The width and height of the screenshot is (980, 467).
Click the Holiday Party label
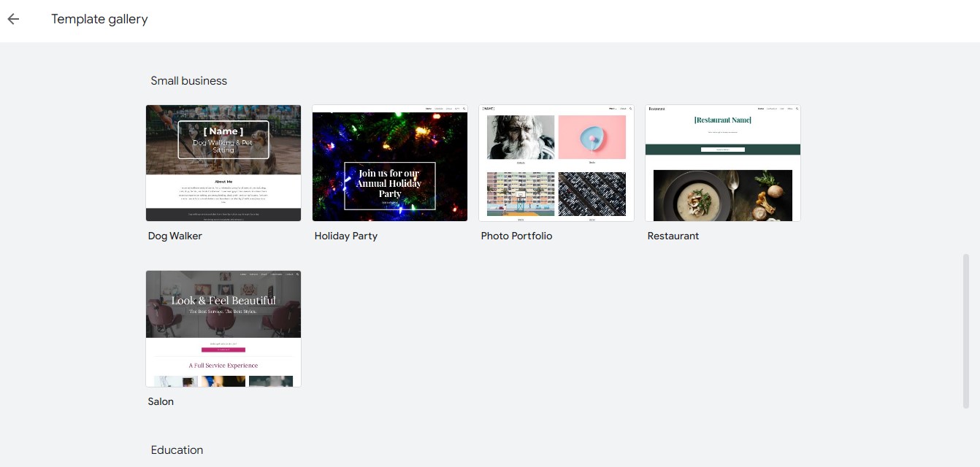346,236
